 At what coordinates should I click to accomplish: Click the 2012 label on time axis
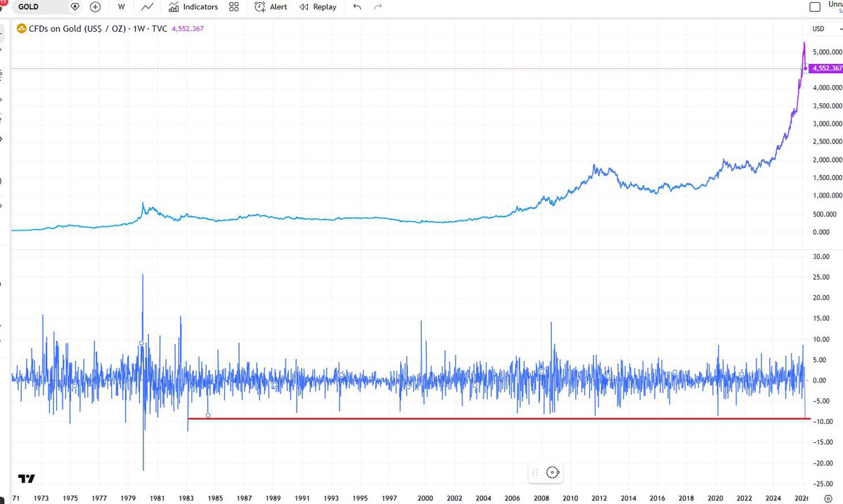[600, 498]
